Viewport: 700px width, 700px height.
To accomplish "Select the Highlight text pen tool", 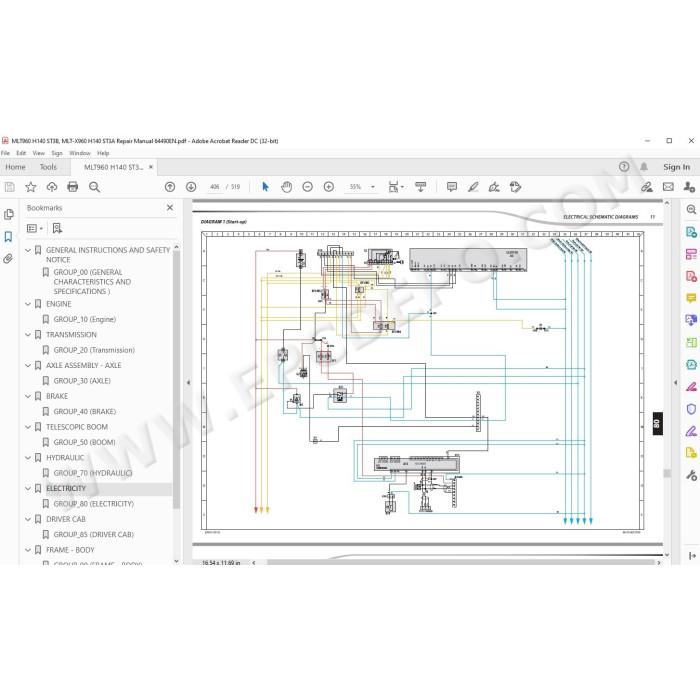I will pos(473,187).
